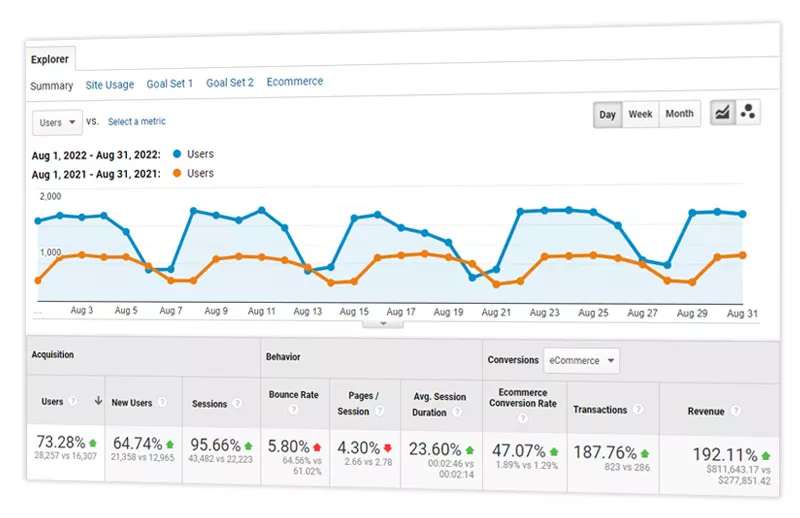Switch to Goal Set 1 view
Viewport: 800px width, 518px height.
pos(169,83)
